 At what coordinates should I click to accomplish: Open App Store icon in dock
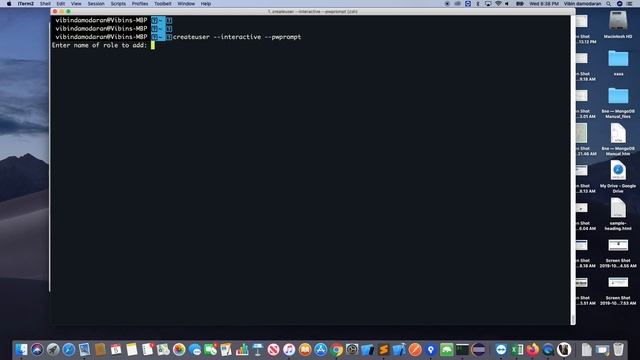320,349
